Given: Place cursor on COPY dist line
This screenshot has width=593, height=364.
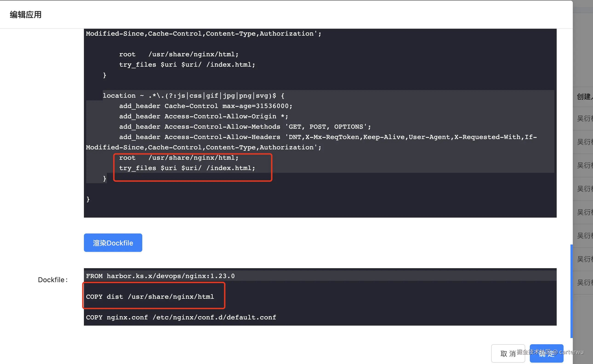Looking at the screenshot, I should 150,297.
